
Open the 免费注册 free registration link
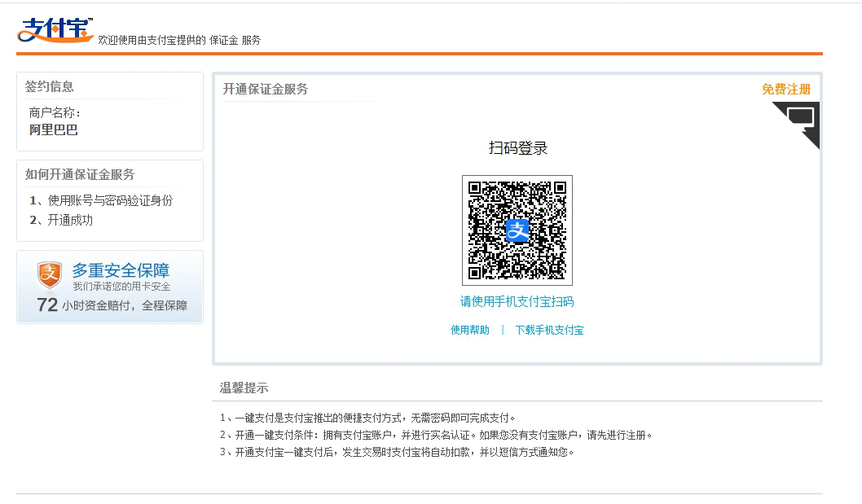pos(785,90)
